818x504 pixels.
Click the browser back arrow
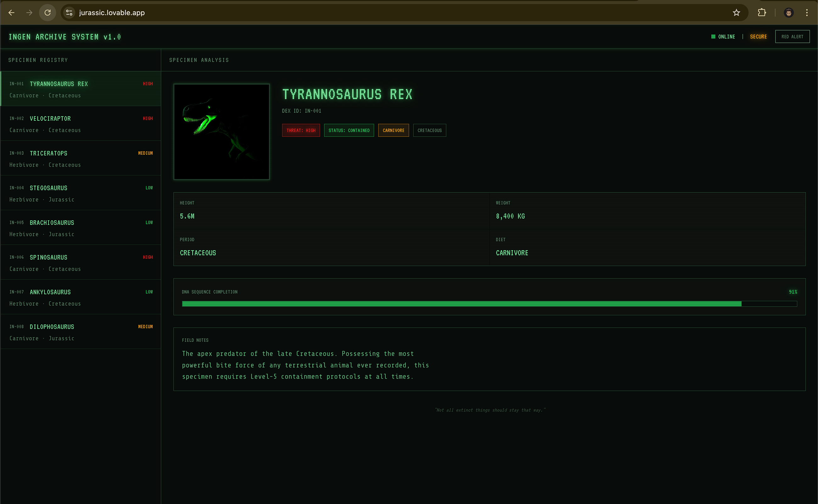coord(11,13)
